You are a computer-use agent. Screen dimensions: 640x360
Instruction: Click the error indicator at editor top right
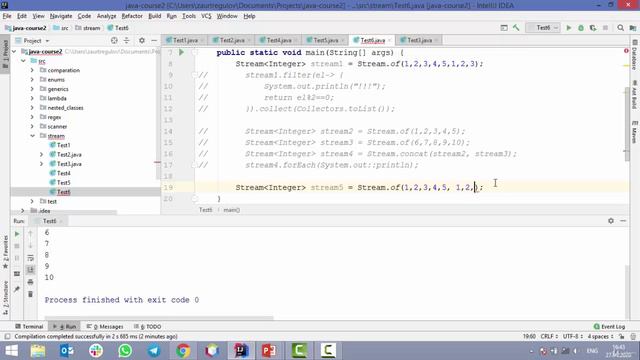tap(626, 51)
